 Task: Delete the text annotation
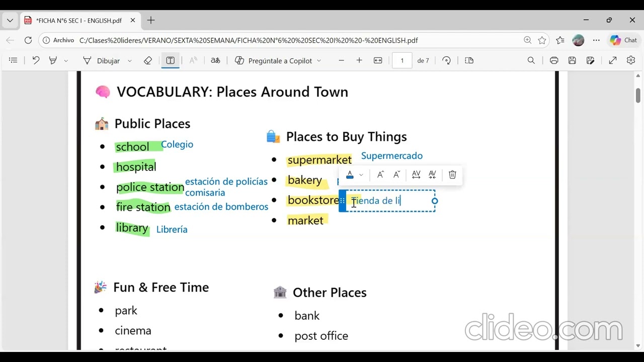[x=452, y=174]
